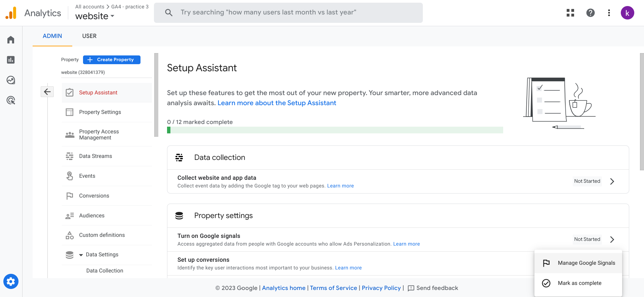644x297 pixels.
Task: Open the account avatar 'k'
Action: click(x=627, y=13)
